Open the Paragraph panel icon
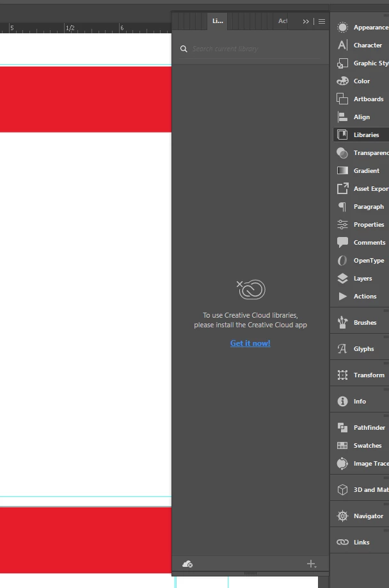This screenshot has width=389, height=588. [x=342, y=207]
